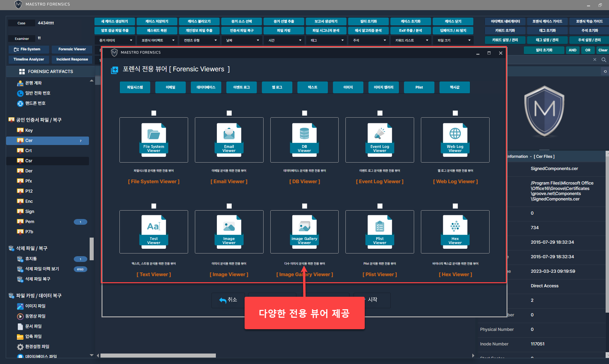The height and width of the screenshot is (364, 609).
Task: Launch the Email Viewer icon
Action: point(229,140)
